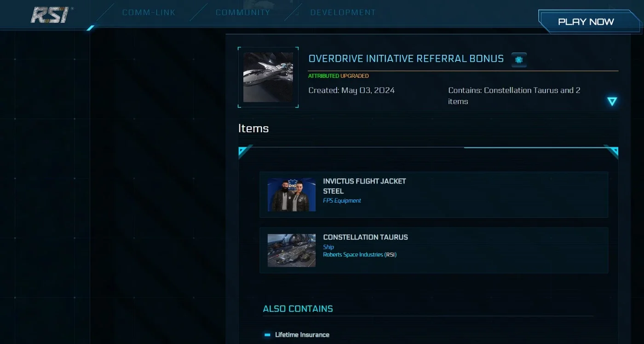Viewport: 644px width, 344px height.
Task: Click the Ship category label
Action: pyautogui.click(x=328, y=247)
